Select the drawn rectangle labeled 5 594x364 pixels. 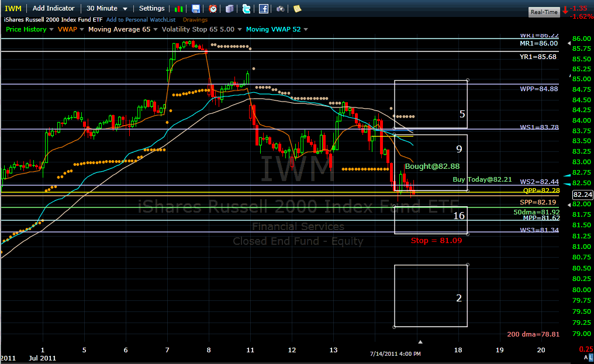tap(431, 104)
